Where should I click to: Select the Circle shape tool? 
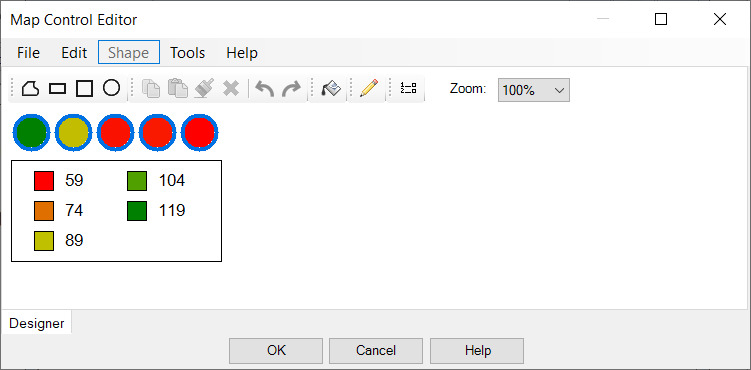coord(111,88)
